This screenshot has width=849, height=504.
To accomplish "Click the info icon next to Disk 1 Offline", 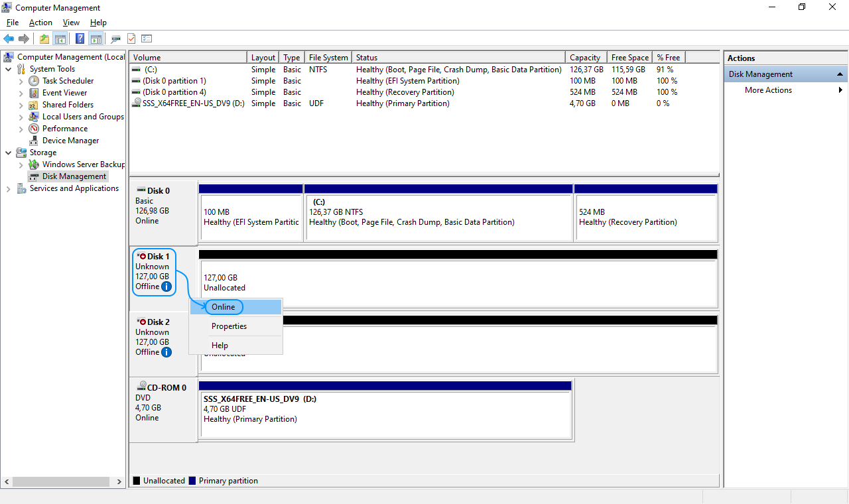I will point(166,286).
